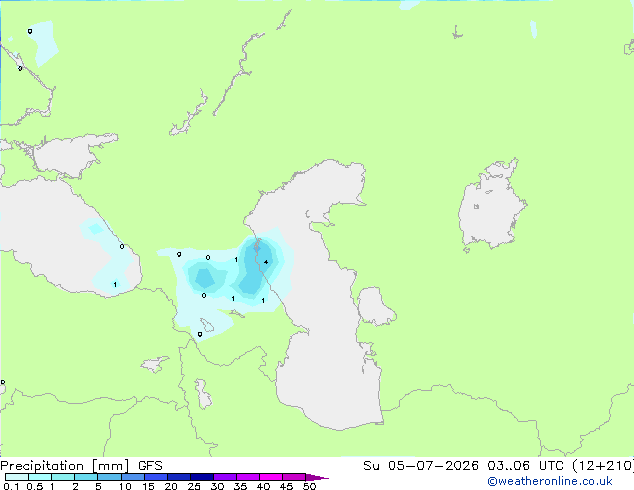Viewport: 634px width, 490px height.
Task: Click the '50' legend scale label
Action: click(x=309, y=486)
